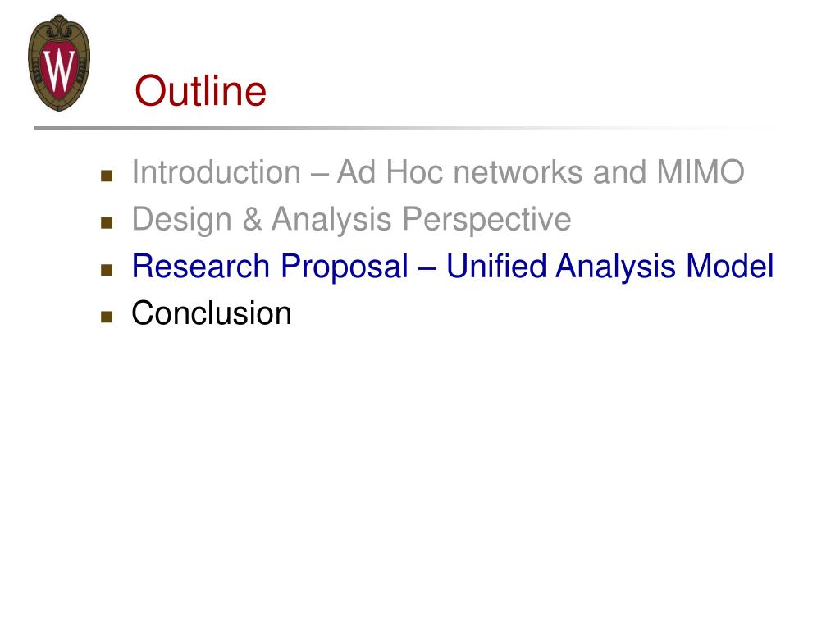Click the ampersand in Design & Analysis
Screen dimensions: 840x630
pos(252,220)
